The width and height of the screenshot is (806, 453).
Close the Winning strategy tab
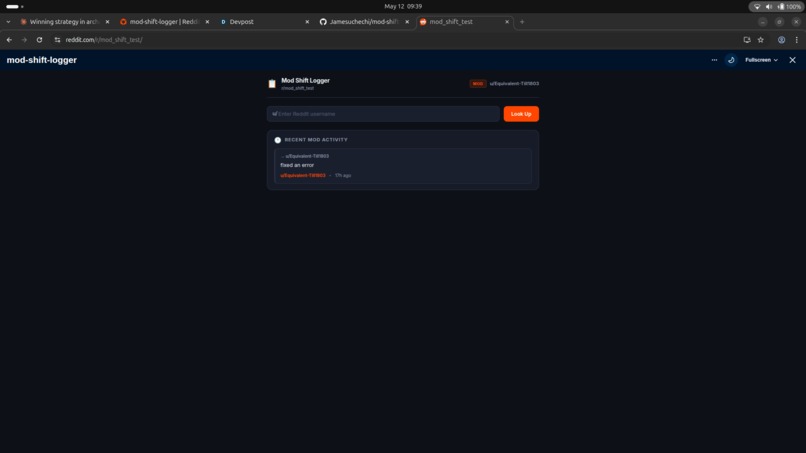[107, 22]
